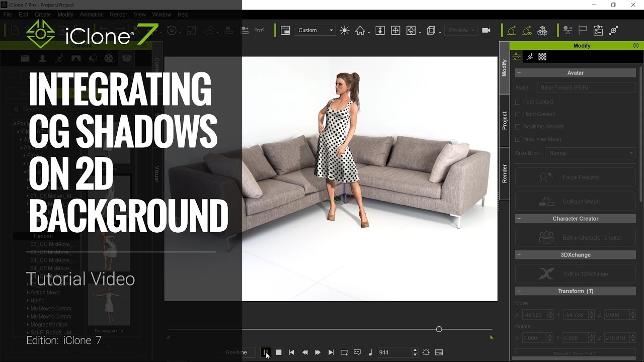644x362 pixels.
Task: Select the vertical camera zoom tool icon
Action: point(380,31)
